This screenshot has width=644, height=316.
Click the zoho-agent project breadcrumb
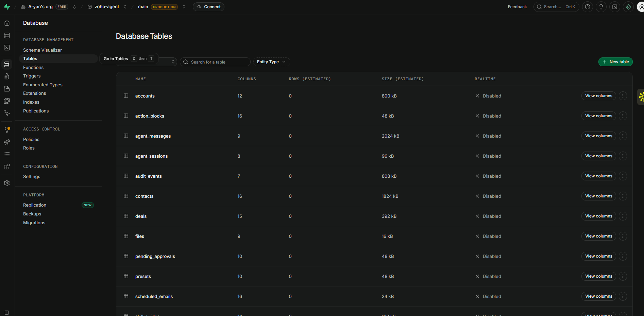(x=107, y=7)
